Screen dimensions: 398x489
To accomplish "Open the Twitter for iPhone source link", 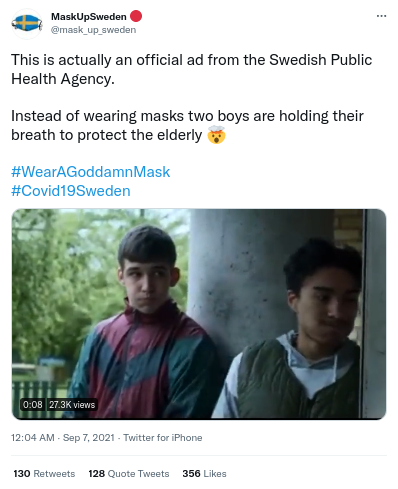I will point(163,438).
